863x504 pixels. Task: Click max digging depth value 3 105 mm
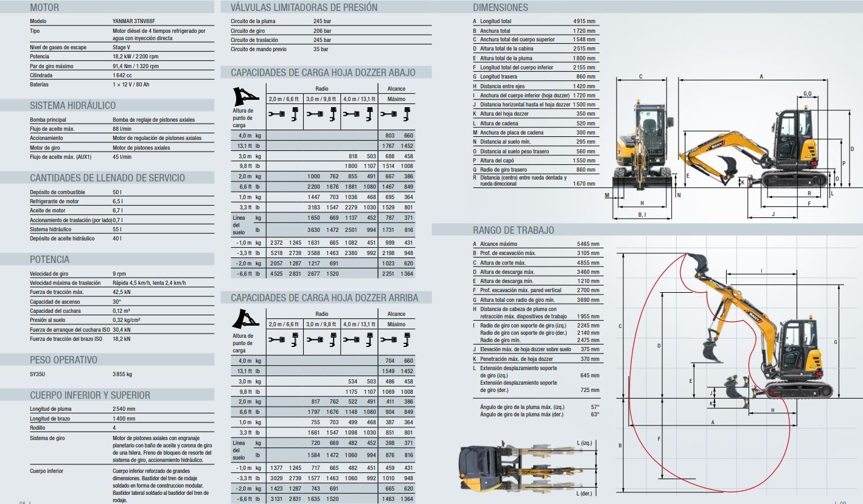[588, 253]
